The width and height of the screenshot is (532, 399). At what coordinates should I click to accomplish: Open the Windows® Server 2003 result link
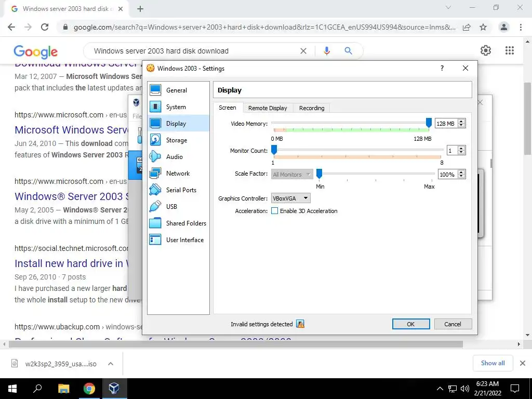[x=71, y=196]
